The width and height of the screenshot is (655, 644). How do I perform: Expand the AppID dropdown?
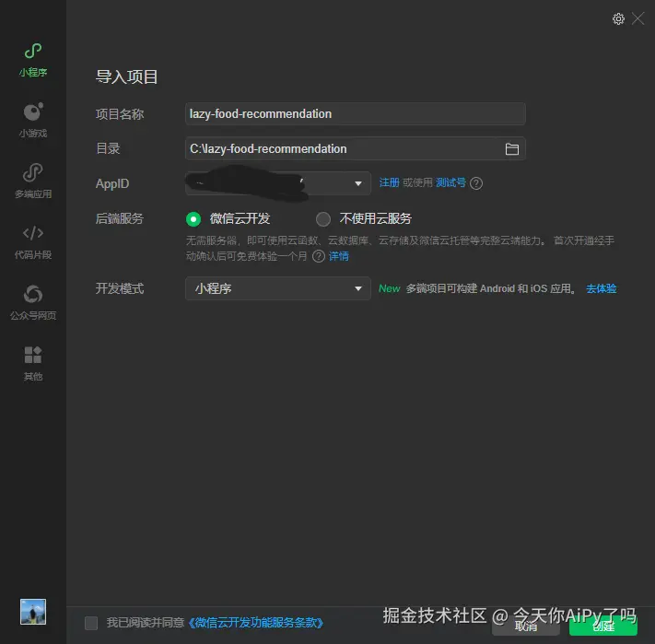278,183
